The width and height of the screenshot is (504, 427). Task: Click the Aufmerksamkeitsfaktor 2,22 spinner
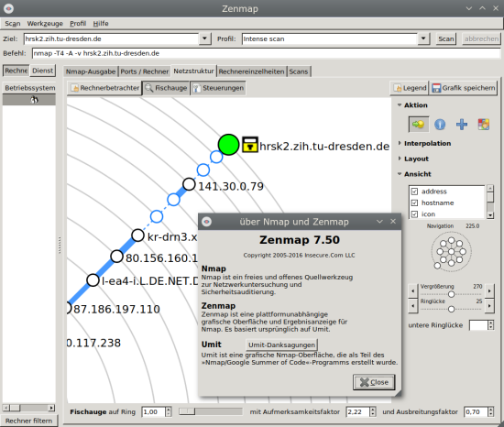pyautogui.click(x=361, y=412)
